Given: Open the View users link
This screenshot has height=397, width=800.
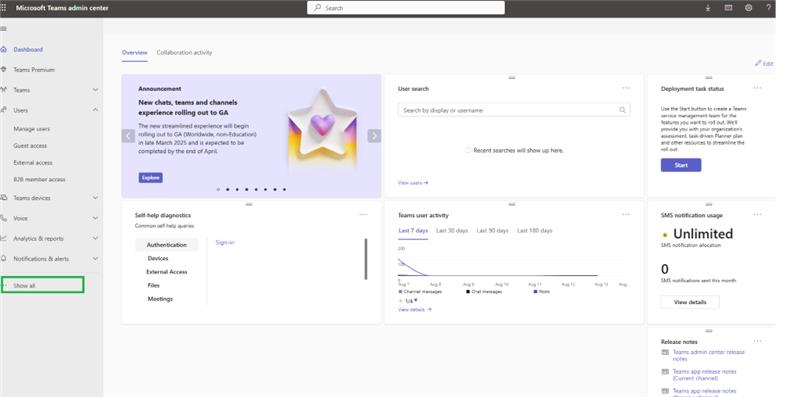Looking at the screenshot, I should tap(413, 183).
